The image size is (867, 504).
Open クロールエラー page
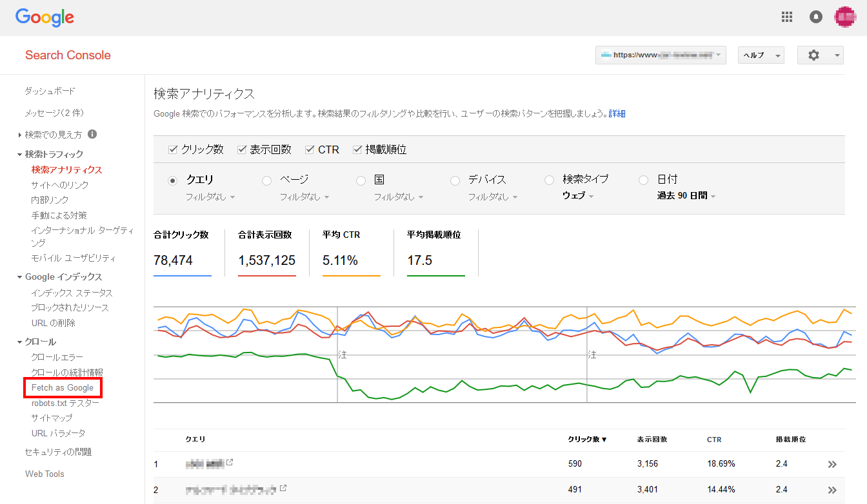tap(57, 357)
